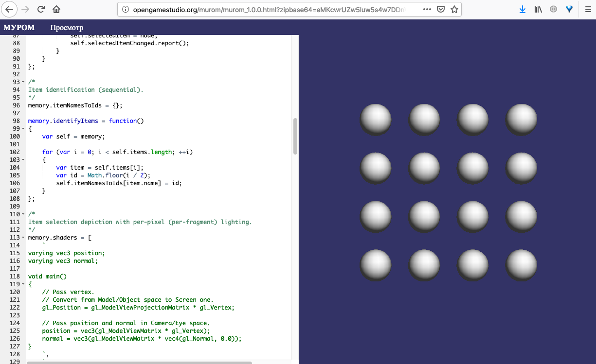Open the Просмотр tab
The height and width of the screenshot is (364, 596).
coord(67,28)
